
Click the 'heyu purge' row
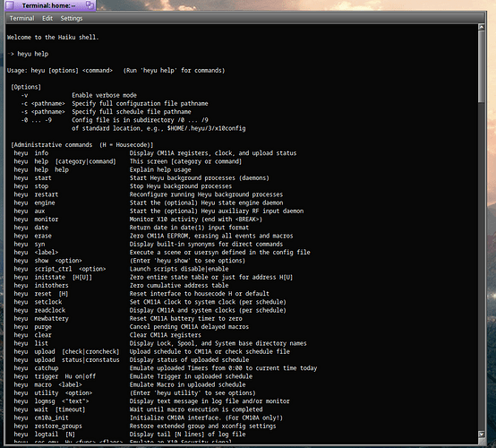132,327
